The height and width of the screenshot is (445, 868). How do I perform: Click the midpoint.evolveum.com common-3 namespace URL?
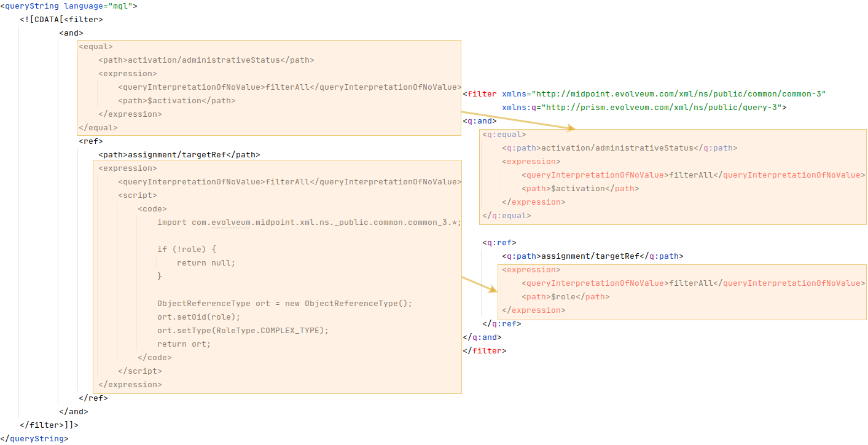point(680,94)
